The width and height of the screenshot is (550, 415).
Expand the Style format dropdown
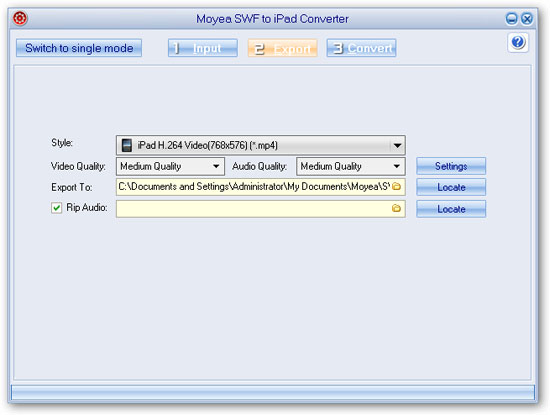[397, 145]
